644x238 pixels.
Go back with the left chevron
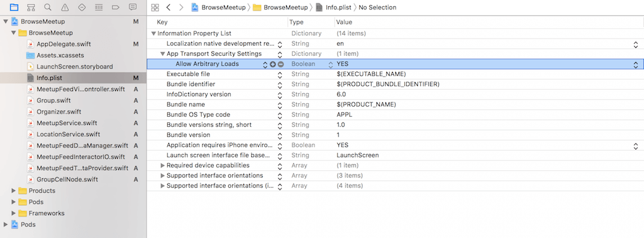(x=169, y=7)
